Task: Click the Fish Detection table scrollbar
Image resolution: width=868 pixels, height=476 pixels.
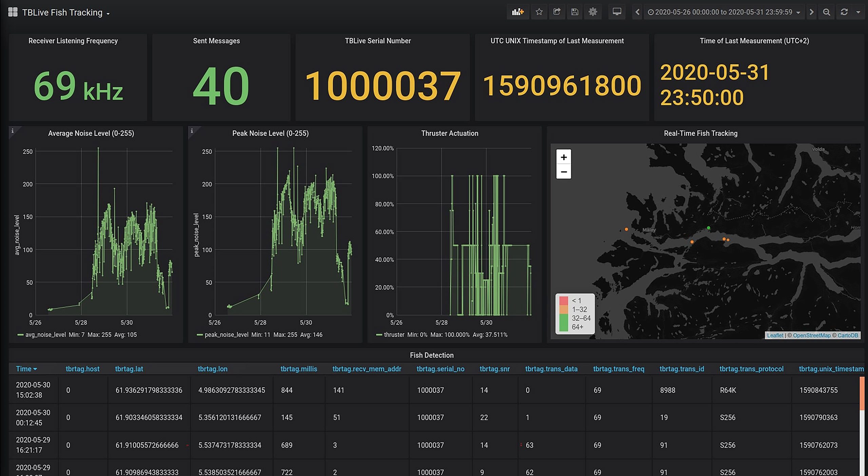Action: pyautogui.click(x=862, y=393)
